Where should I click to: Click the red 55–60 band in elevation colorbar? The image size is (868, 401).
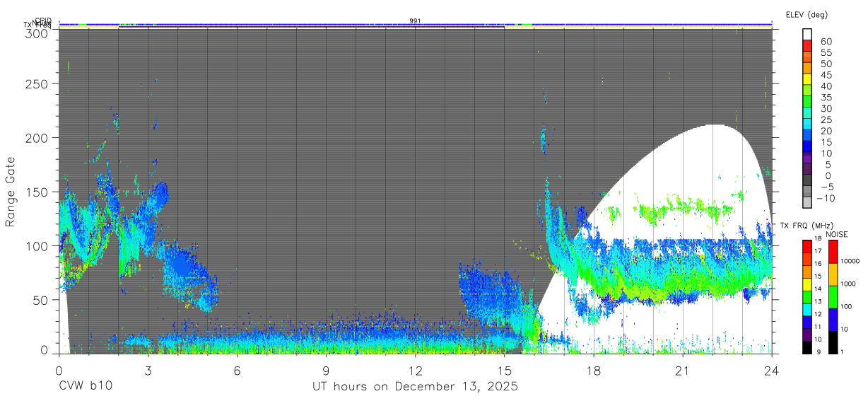pyautogui.click(x=807, y=45)
